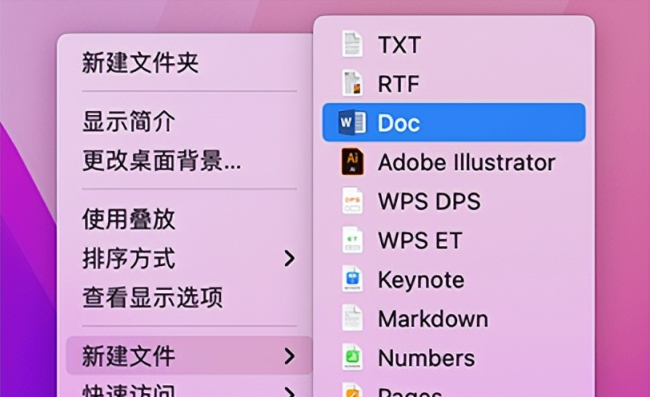Open the 排序方式 submenu

[189, 258]
